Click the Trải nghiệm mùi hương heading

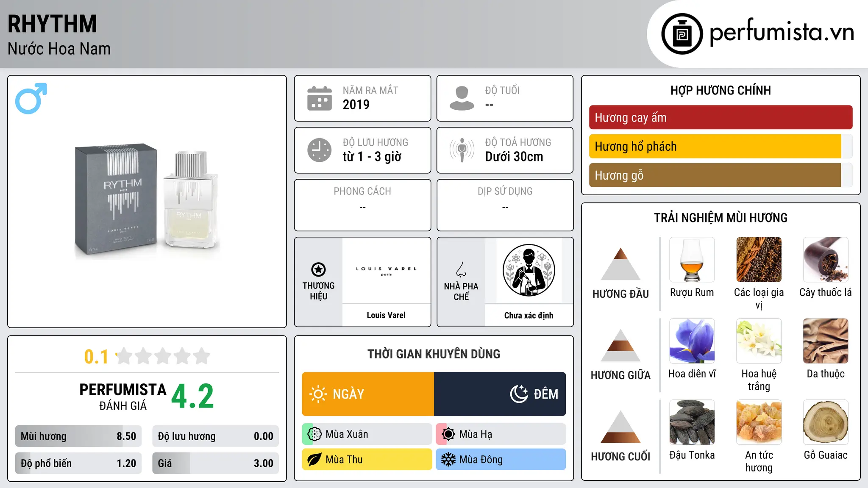721,218
